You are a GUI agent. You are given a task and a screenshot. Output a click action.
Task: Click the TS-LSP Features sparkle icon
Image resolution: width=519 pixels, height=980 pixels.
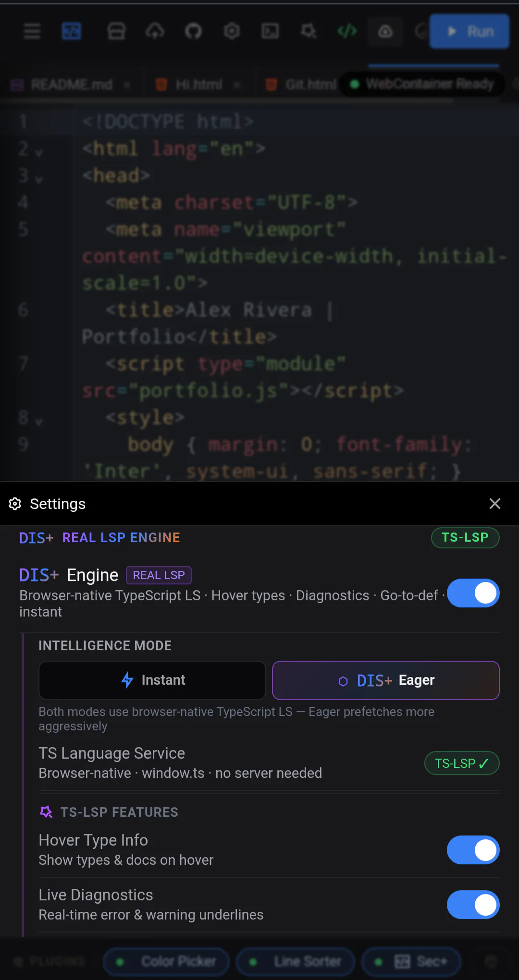(x=46, y=812)
